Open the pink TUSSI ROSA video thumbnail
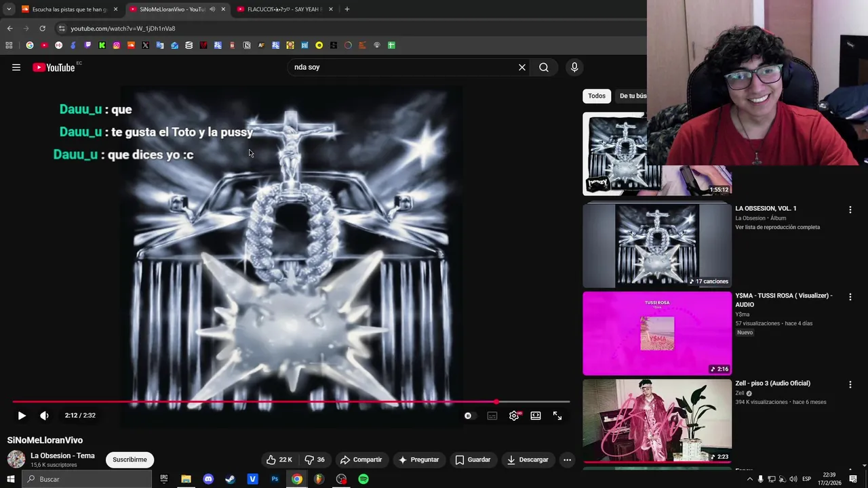The height and width of the screenshot is (488, 868). [657, 333]
